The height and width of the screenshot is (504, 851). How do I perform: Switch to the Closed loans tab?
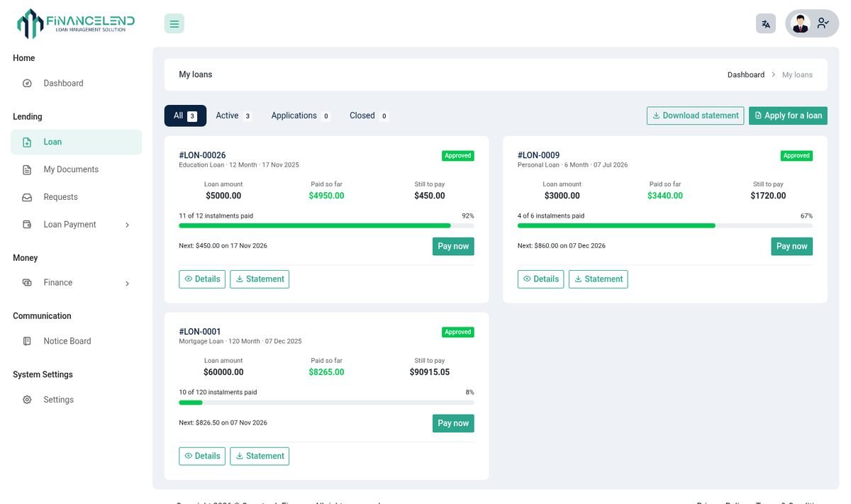(x=369, y=116)
